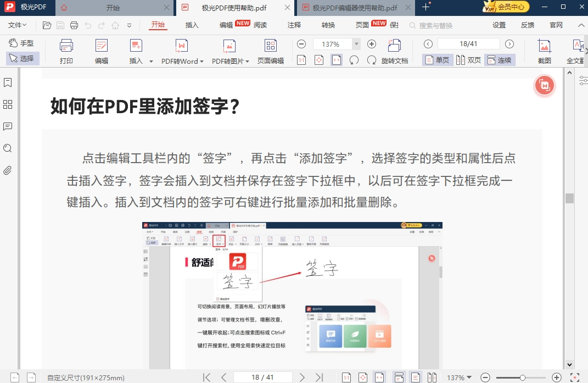Open the 137% zoom level dropdown arrow
The height and width of the screenshot is (383, 588).
pos(357,44)
